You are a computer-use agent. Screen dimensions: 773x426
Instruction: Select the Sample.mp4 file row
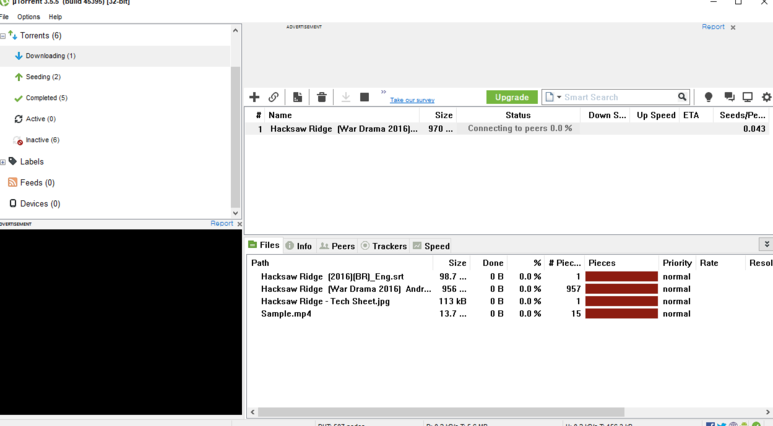tap(286, 314)
